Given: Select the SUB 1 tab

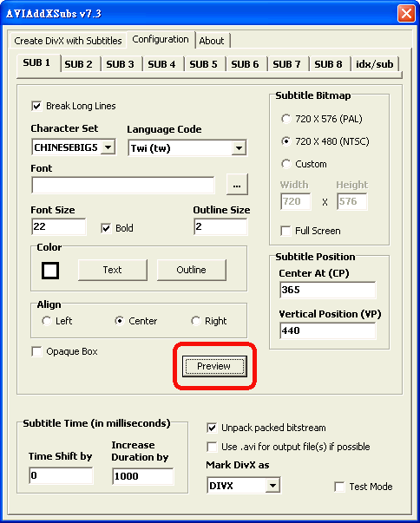Looking at the screenshot, I should click(36, 62).
